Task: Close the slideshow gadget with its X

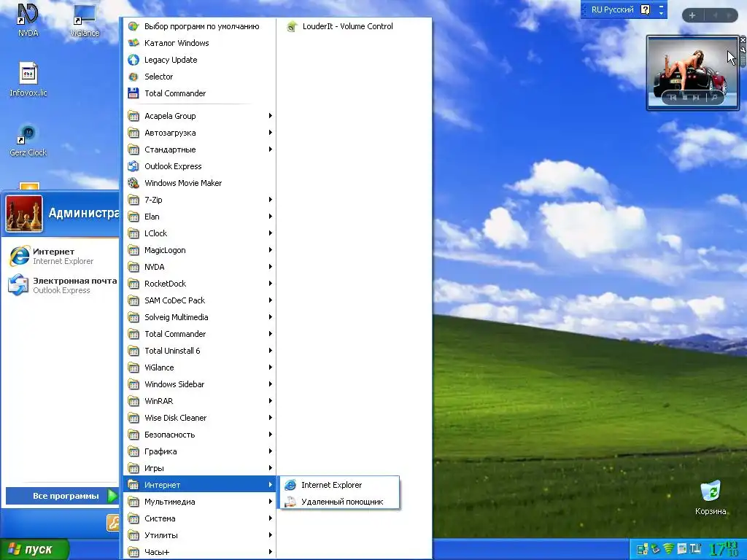Action: (743, 40)
